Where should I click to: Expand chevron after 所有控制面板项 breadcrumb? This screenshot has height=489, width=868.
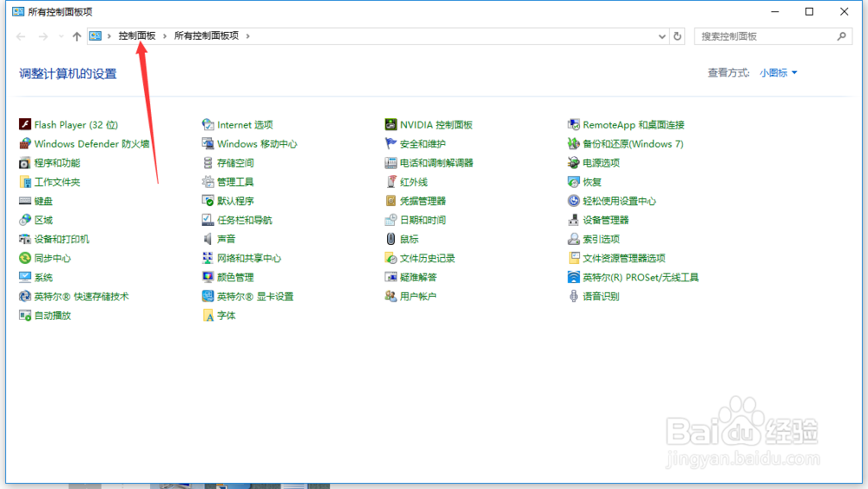coord(248,36)
